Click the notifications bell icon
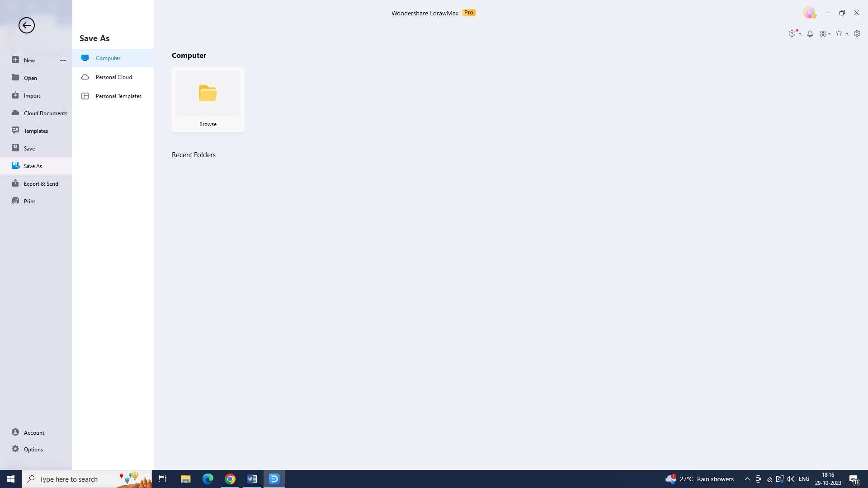Image resolution: width=868 pixels, height=488 pixels. pyautogui.click(x=810, y=33)
